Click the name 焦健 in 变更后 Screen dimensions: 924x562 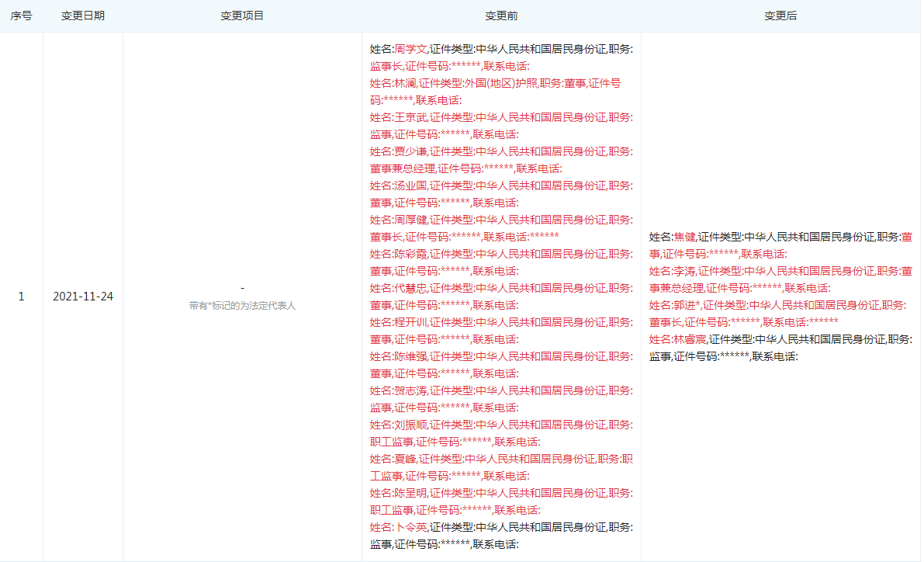684,238
